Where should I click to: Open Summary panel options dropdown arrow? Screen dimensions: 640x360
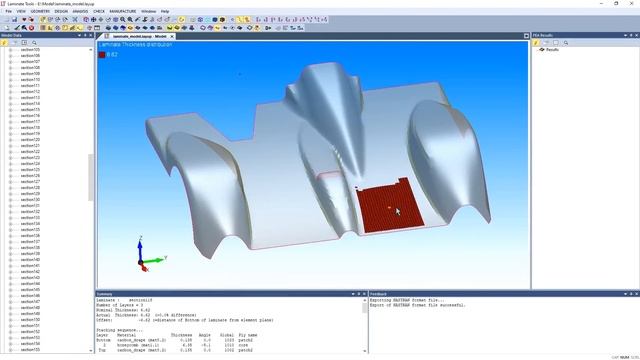pos(353,294)
